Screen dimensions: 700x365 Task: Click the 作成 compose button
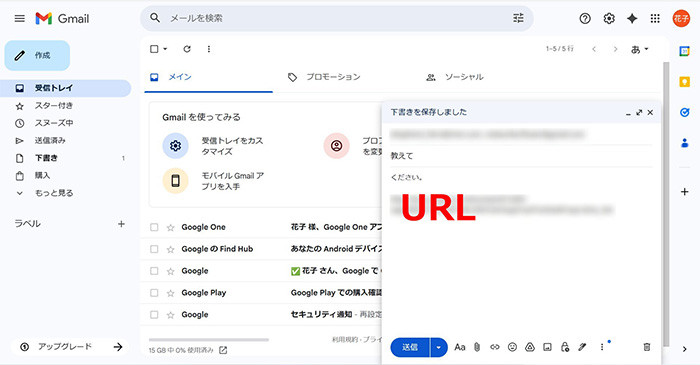37,55
